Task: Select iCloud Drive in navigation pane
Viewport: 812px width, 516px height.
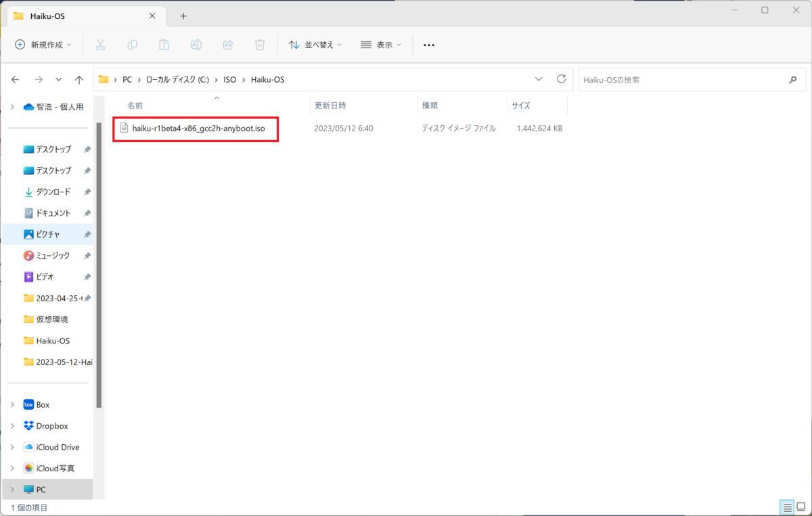Action: [58, 447]
